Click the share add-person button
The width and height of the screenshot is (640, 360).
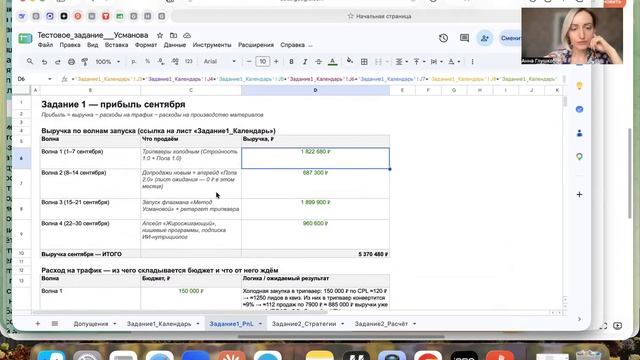coord(485,38)
